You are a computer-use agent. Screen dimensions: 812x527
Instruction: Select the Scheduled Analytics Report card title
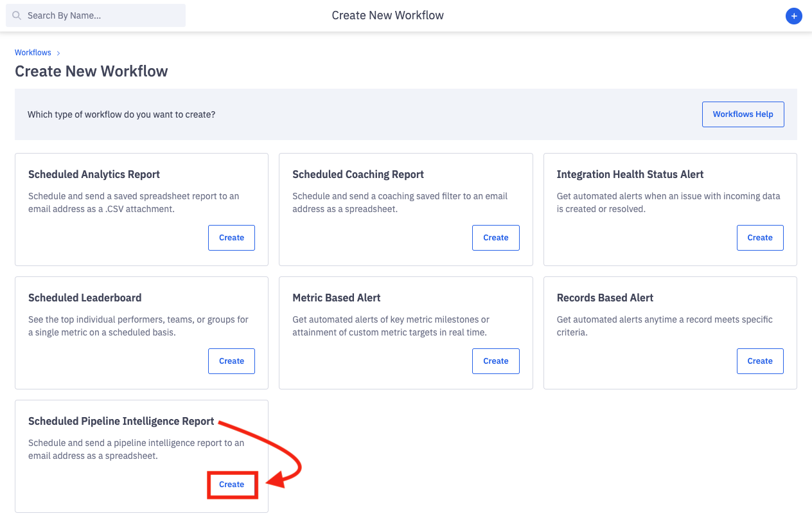click(94, 174)
